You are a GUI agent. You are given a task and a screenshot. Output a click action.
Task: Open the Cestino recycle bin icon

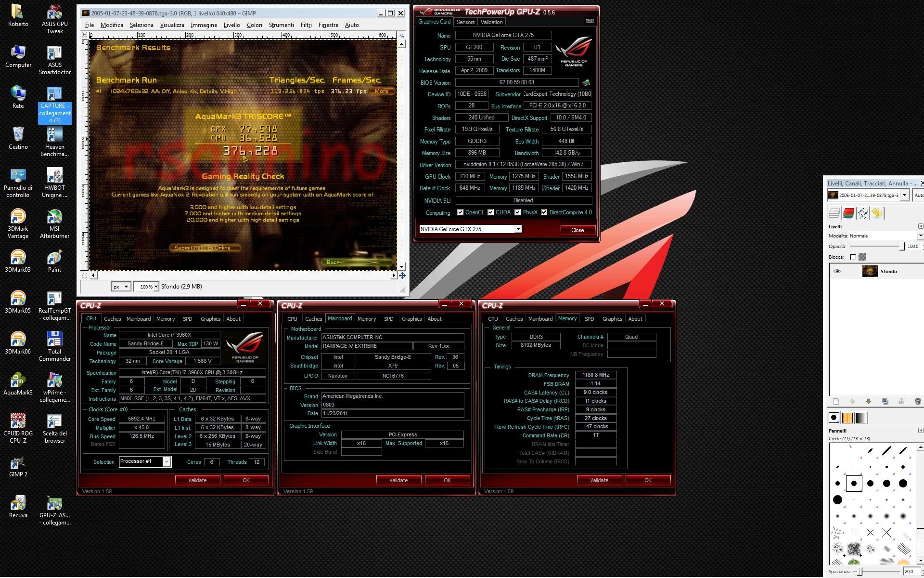(18, 138)
